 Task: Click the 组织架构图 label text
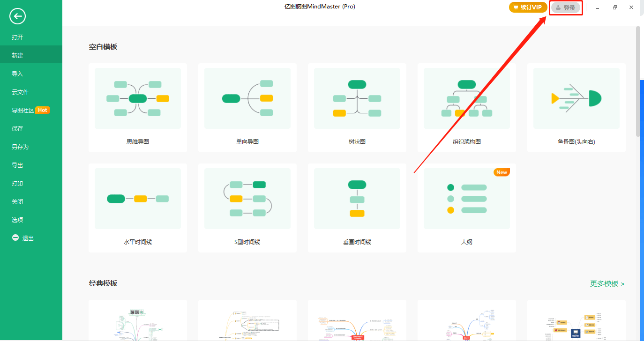(x=467, y=142)
